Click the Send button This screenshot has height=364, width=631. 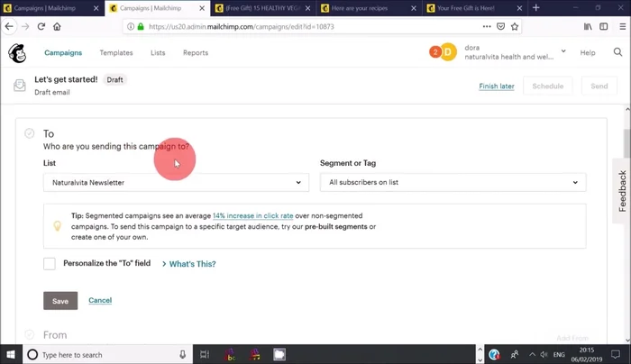(x=599, y=86)
